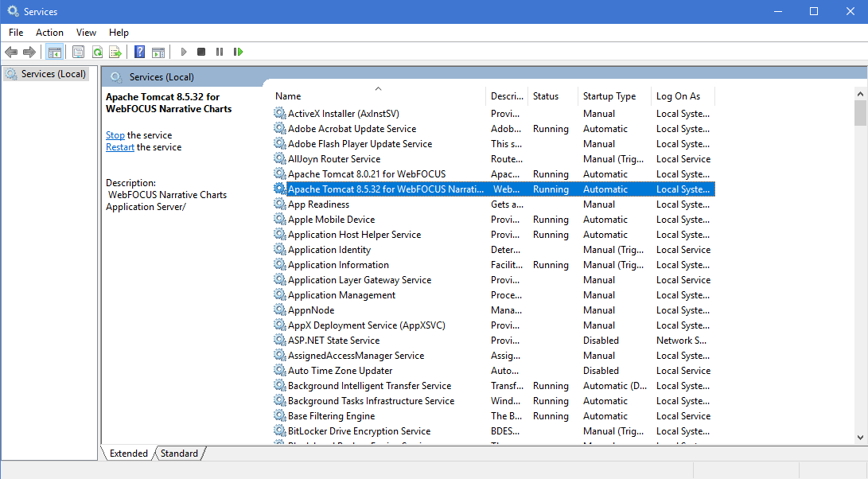Open the Help menu

tap(119, 33)
